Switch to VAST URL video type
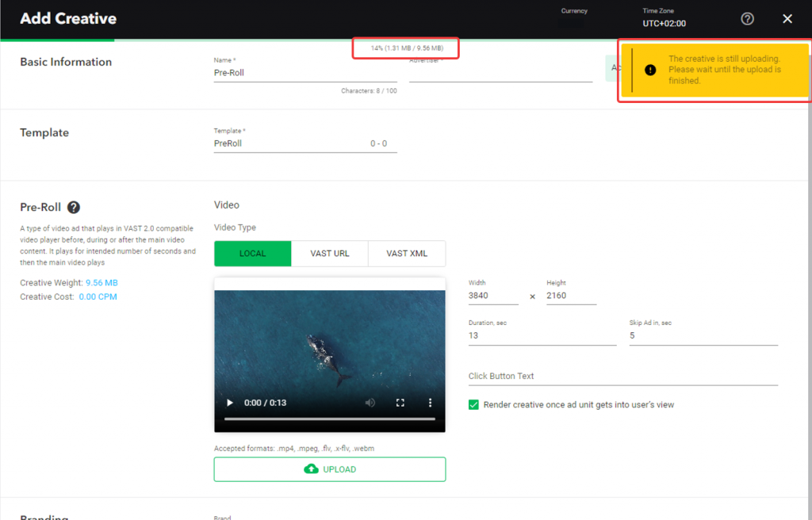Viewport: 812px width, 520px height. click(329, 254)
